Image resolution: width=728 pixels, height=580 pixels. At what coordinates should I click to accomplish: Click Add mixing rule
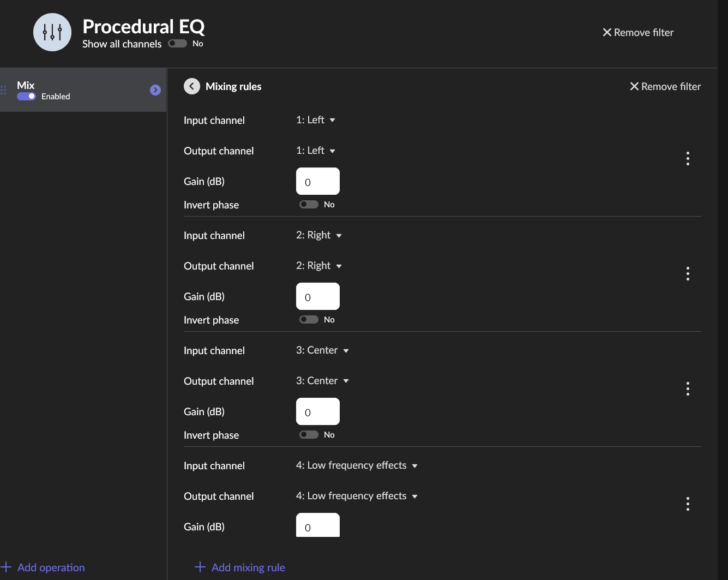[240, 567]
